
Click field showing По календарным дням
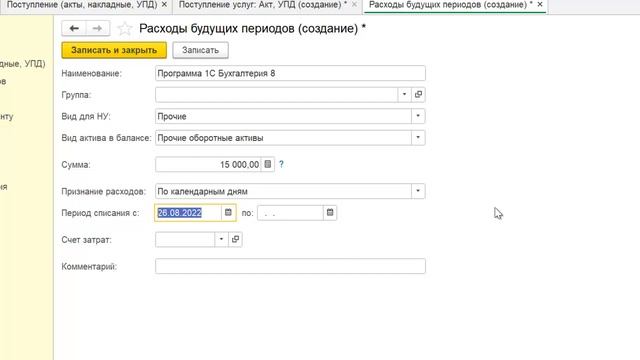[283, 191]
